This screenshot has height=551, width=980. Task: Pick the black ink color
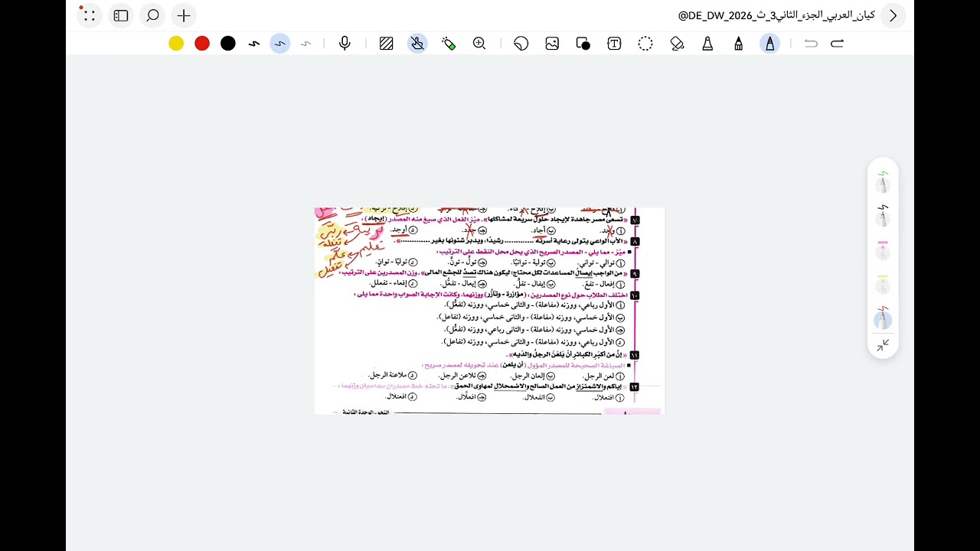(x=228, y=44)
